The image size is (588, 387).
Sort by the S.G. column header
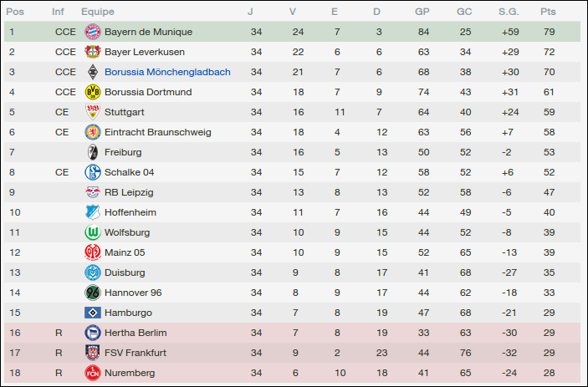pos(508,12)
